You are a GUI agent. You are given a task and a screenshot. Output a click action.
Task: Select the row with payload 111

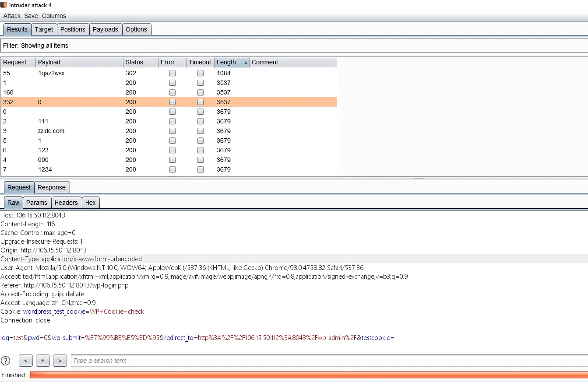tap(169, 122)
